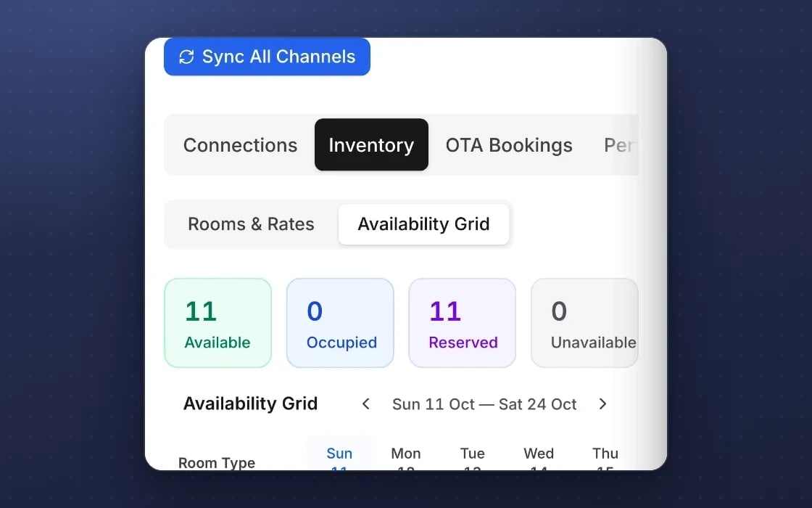Click the 0 Unavailable stat card
The image size is (812, 508).
[x=584, y=323]
